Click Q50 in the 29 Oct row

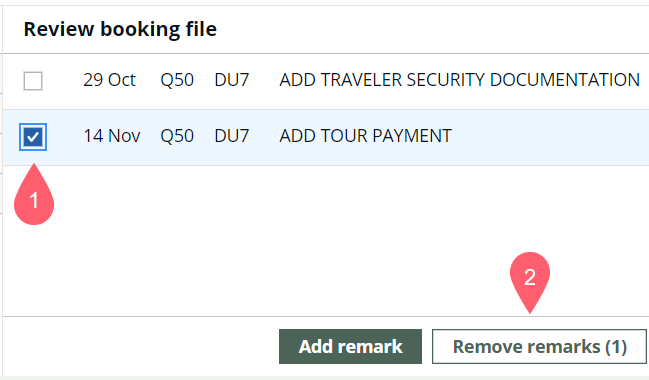177,80
